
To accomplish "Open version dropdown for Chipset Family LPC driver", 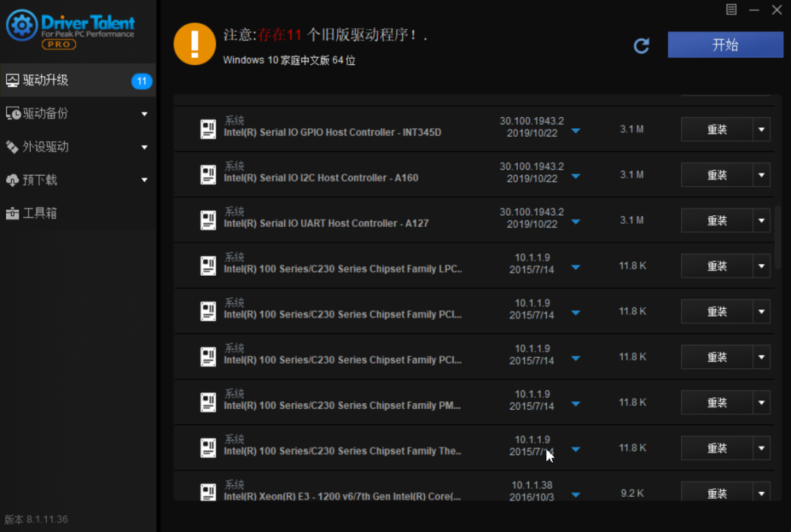I will point(576,267).
